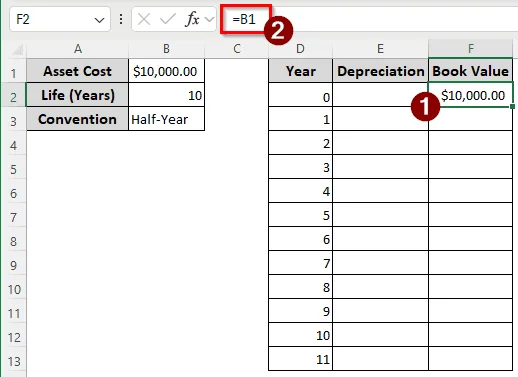Click the Cancel (X) formula bar icon
Image resolution: width=518 pixels, height=377 pixels.
click(144, 19)
